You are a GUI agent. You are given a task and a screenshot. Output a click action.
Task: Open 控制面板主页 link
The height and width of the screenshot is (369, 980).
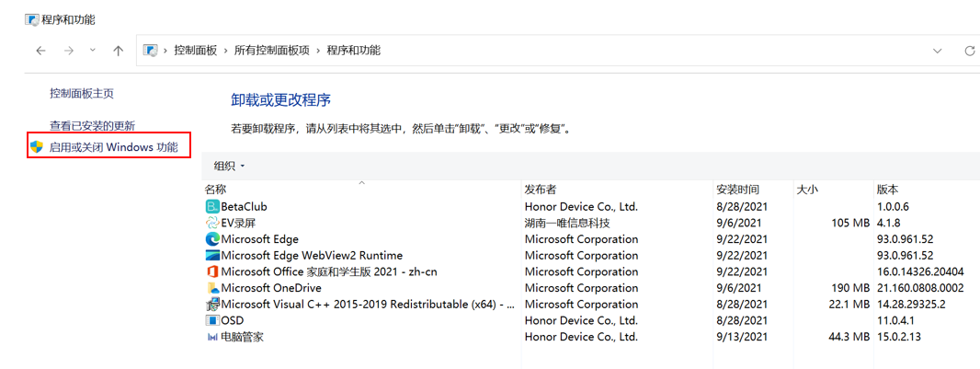82,94
